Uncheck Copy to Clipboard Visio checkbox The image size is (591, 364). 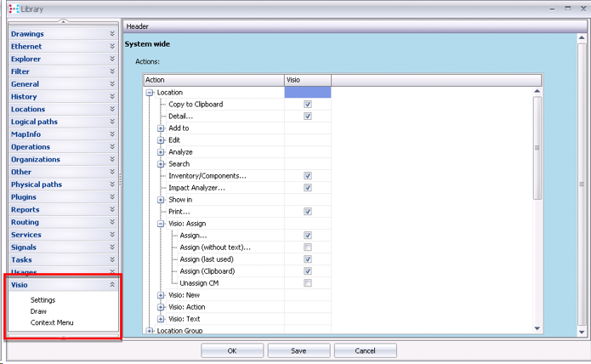308,105
